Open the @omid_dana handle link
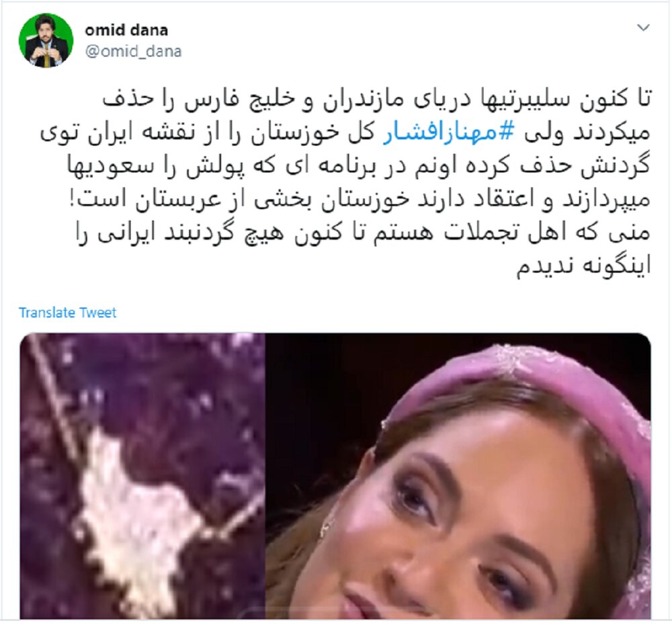This screenshot has height=625, width=672. click(133, 52)
